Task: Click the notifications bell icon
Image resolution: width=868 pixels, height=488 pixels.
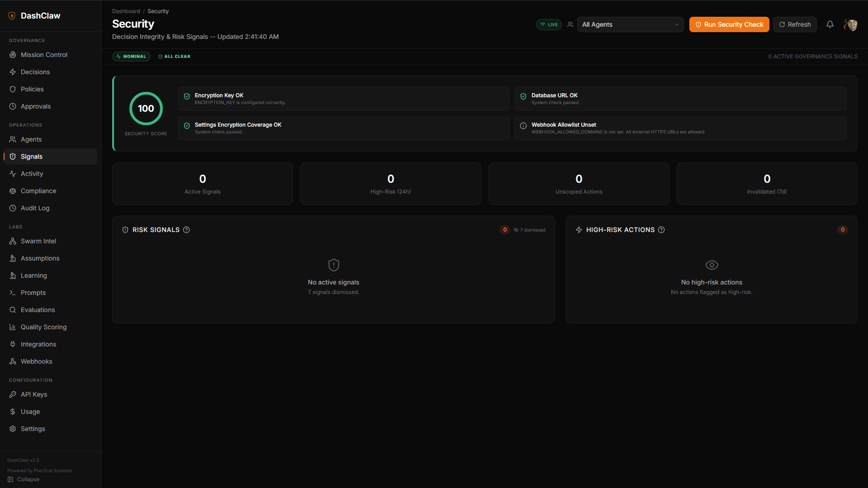Action: 830,24
